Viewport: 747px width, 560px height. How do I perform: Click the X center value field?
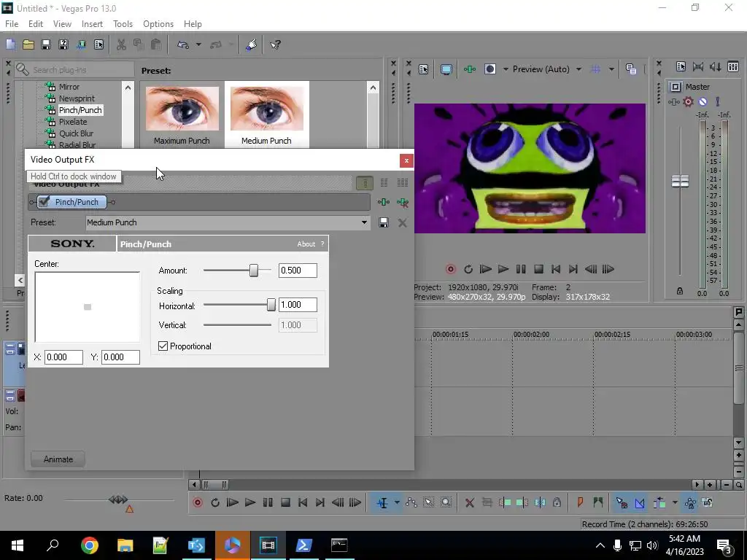pyautogui.click(x=64, y=357)
